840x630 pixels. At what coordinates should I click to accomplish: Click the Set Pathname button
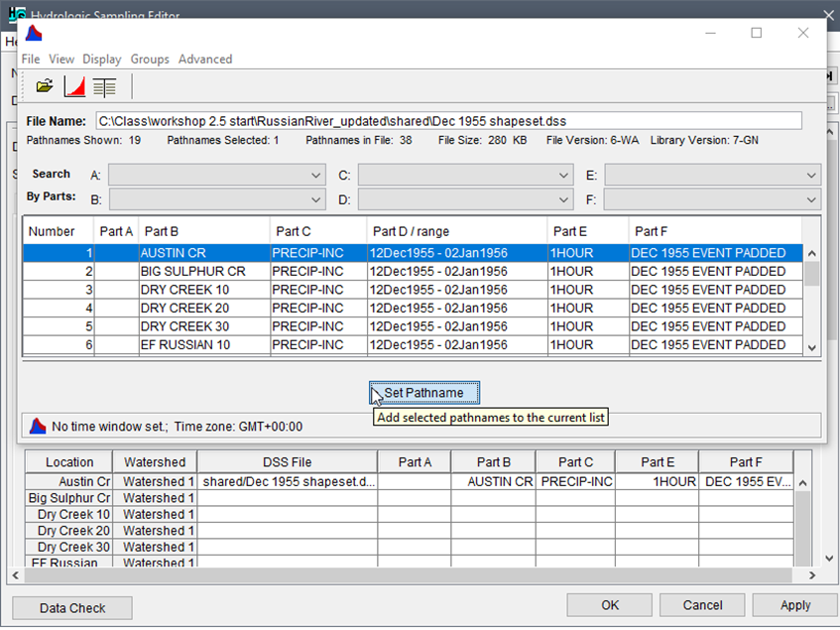tap(423, 393)
